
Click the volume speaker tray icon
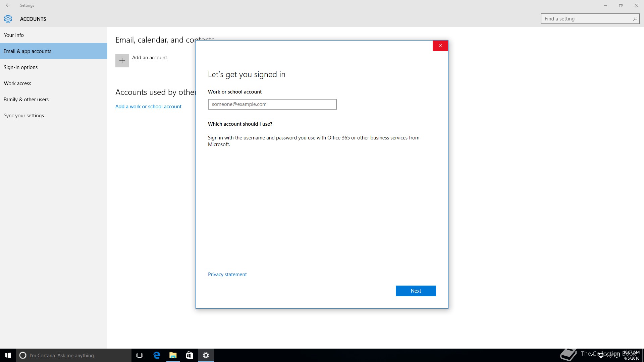pyautogui.click(x=608, y=355)
